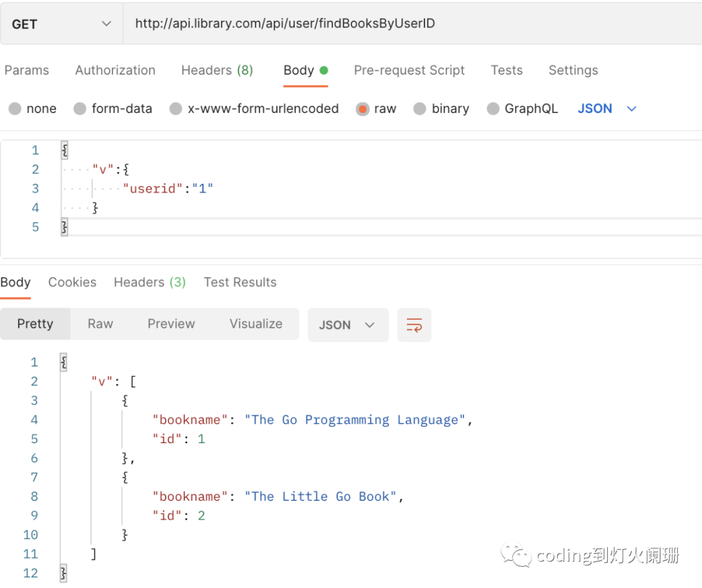Toggle the response line wrap icon
Image resolution: width=702 pixels, height=588 pixels.
coord(414,325)
